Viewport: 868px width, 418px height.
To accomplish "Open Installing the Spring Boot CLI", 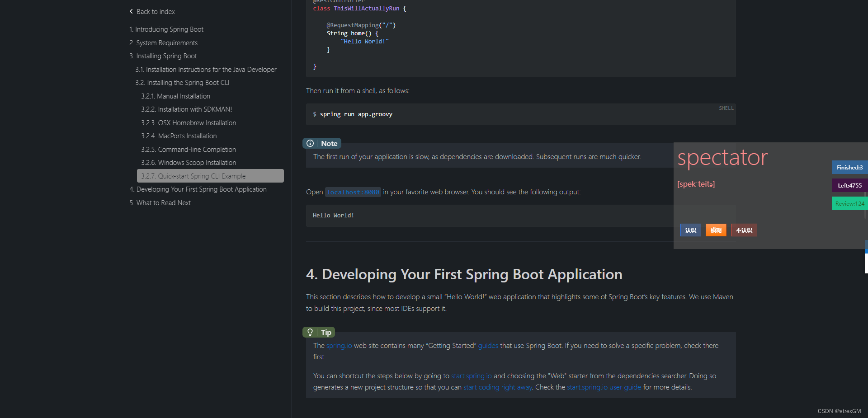I will click(182, 83).
